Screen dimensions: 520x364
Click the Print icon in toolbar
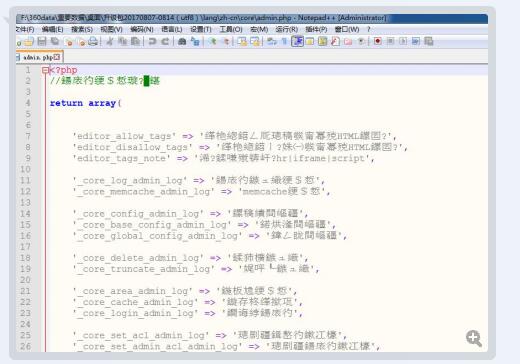click(93, 41)
